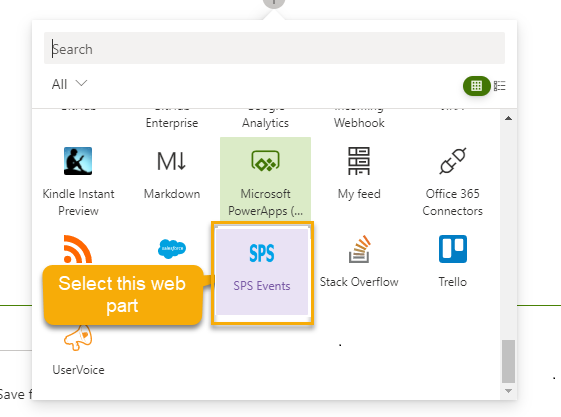561x417 pixels.
Task: Click the Enterprise web part label
Action: click(x=172, y=123)
